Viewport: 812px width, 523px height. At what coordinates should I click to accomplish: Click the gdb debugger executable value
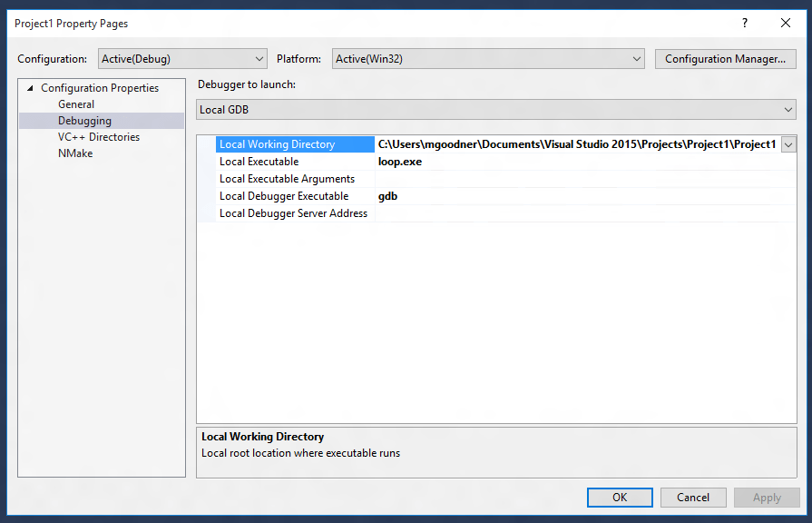point(454,195)
